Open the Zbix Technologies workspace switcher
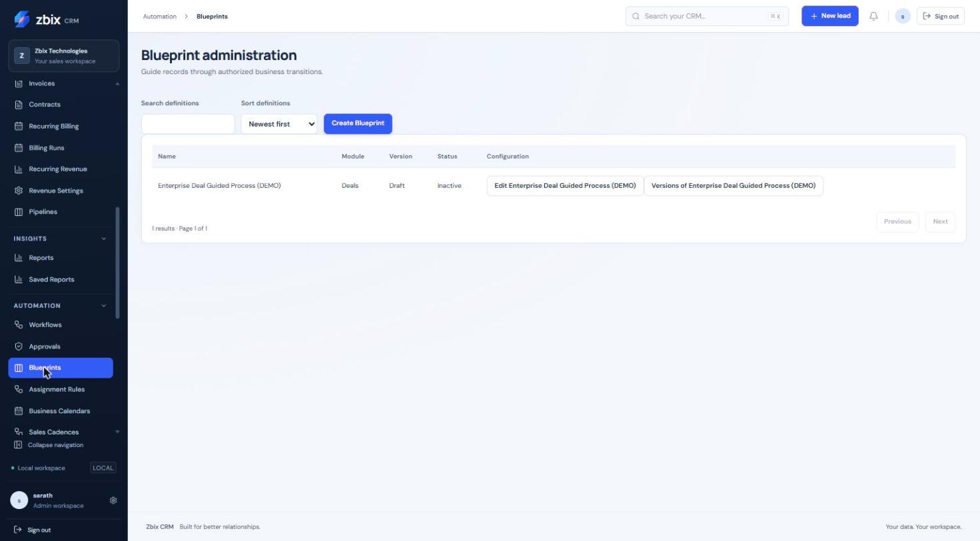Image resolution: width=980 pixels, height=541 pixels. pos(64,55)
